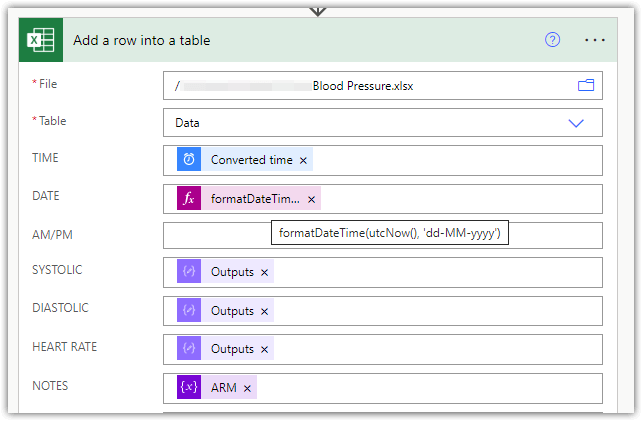Image resolution: width=642 pixels, height=421 pixels.
Task: Click the ARM variable icon in NOTES
Action: pyautogui.click(x=189, y=387)
